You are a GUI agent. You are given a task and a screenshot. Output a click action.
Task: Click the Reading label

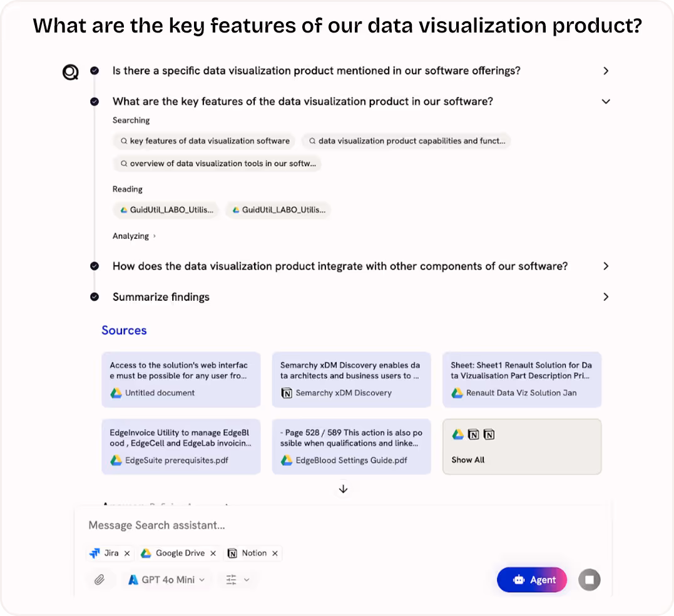(x=127, y=189)
